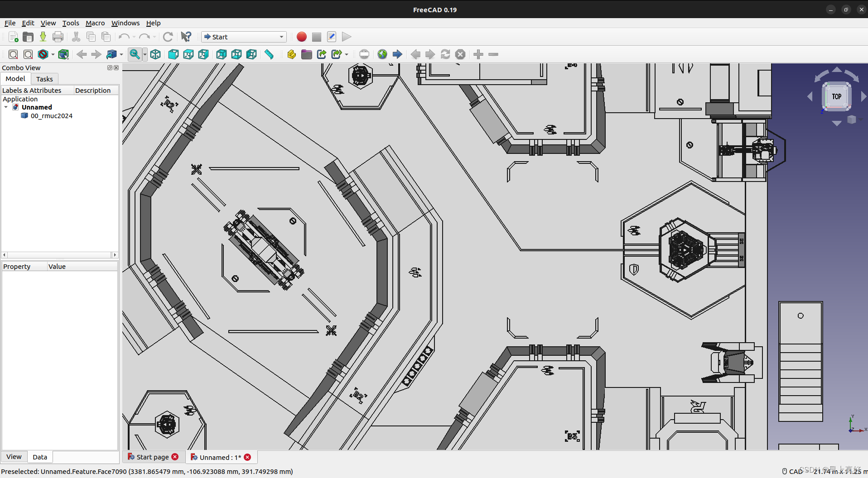Screen dimensions: 868x478
Task: Open the Macro menu
Action: coord(95,23)
